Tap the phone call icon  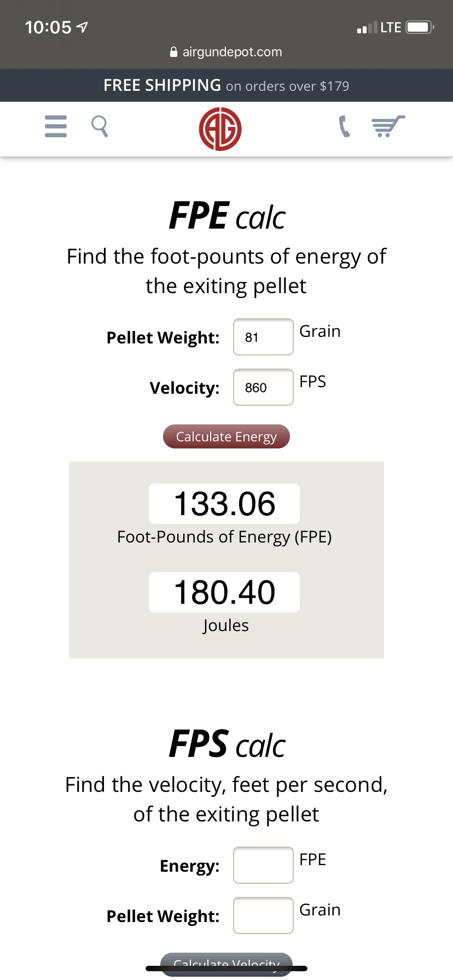[344, 126]
